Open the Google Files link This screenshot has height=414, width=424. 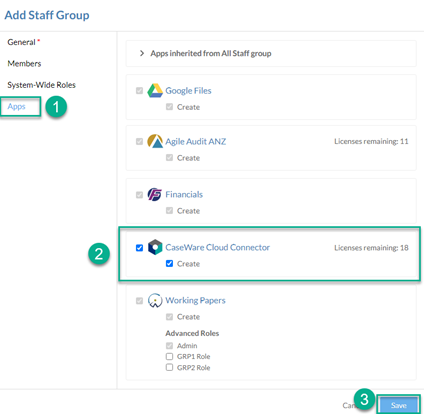pyautogui.click(x=188, y=91)
